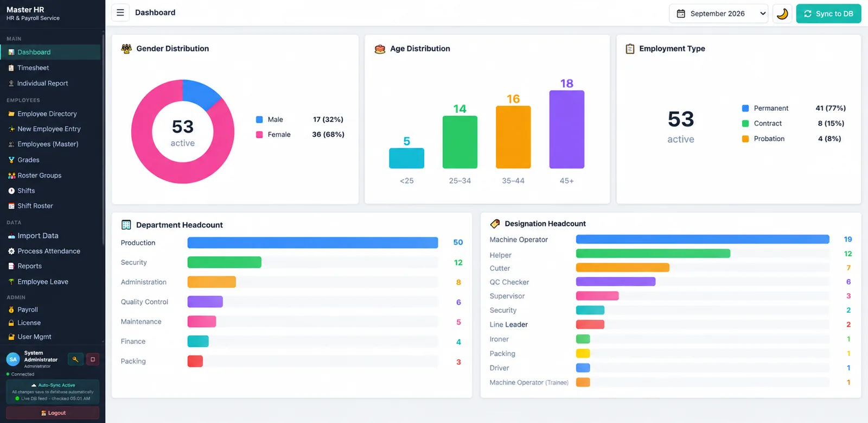868x423 pixels.
Task: Open the September 2026 month dropdown
Action: tap(719, 14)
